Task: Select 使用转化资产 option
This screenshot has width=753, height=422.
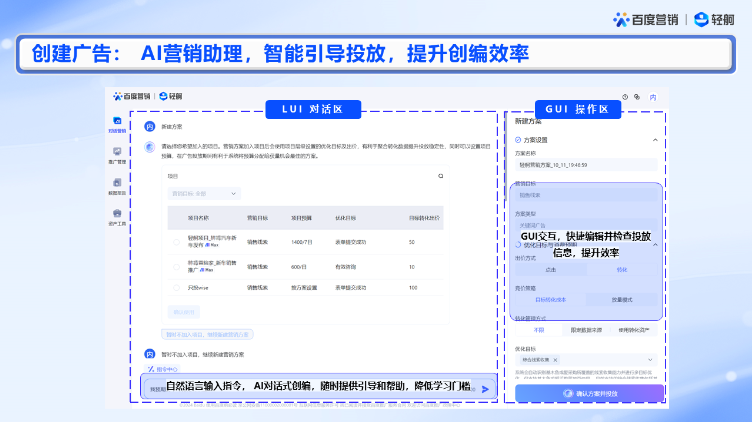Action: coord(634,330)
